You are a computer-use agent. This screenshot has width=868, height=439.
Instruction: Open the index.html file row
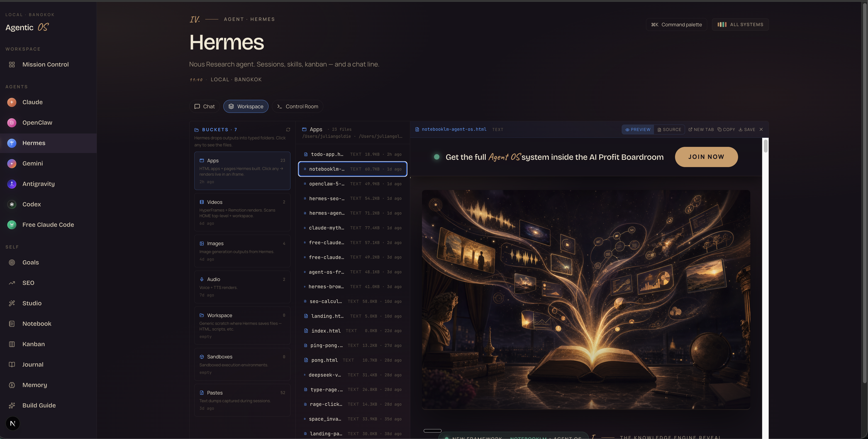pos(353,331)
